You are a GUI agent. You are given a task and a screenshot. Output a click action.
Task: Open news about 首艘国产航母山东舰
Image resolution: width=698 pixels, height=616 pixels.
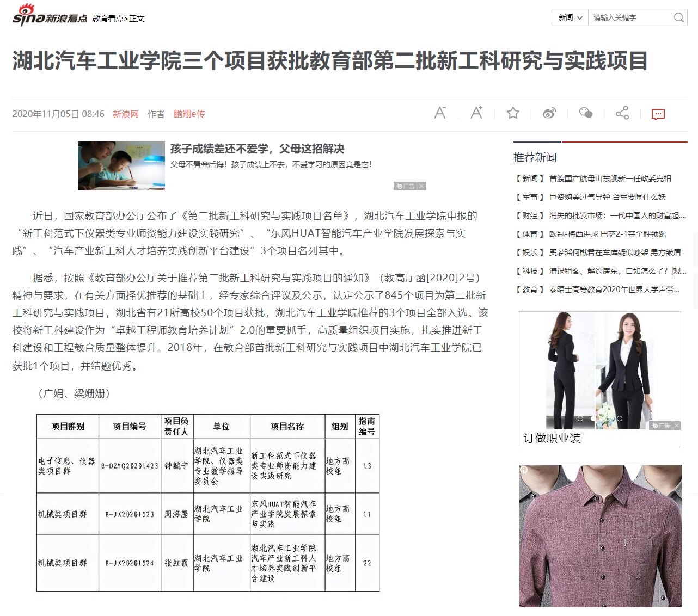tap(610, 178)
